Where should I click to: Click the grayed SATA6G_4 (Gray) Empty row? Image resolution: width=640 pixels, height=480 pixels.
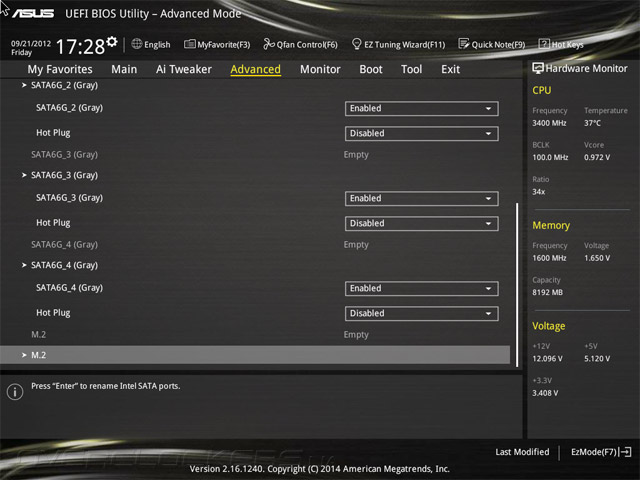click(x=200, y=244)
